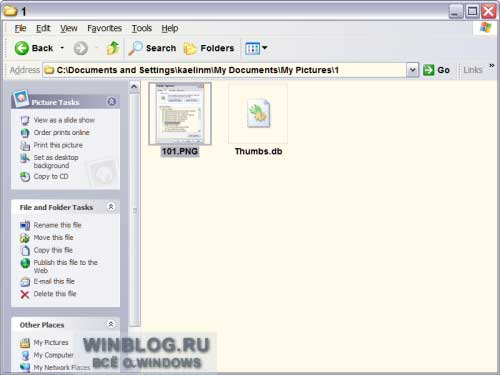This screenshot has width=500, height=375.
Task: Click the Rename this file icon
Action: [25, 226]
